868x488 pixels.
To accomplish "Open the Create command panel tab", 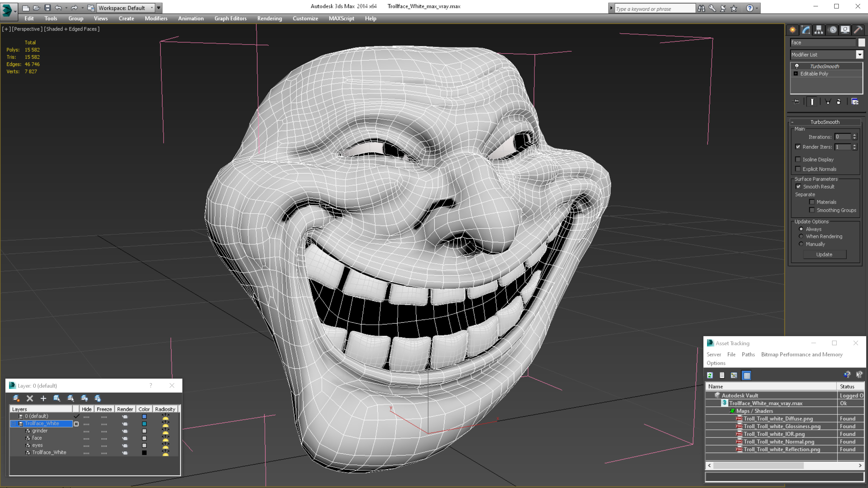I will click(x=793, y=30).
